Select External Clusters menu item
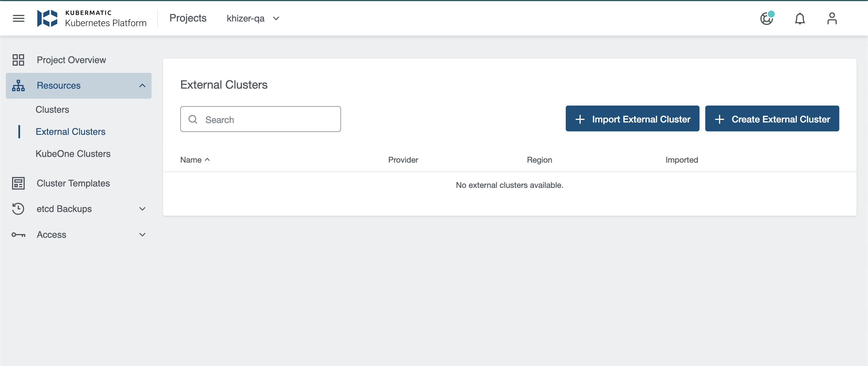 click(x=70, y=132)
